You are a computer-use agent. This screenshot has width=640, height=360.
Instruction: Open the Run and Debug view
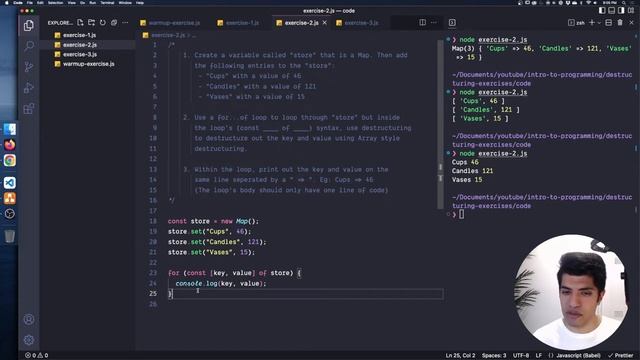[x=29, y=87]
